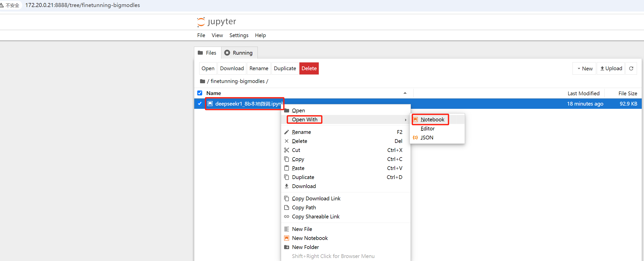644x261 pixels.
Task: Select Copy Download Link entry
Action: click(346, 199)
